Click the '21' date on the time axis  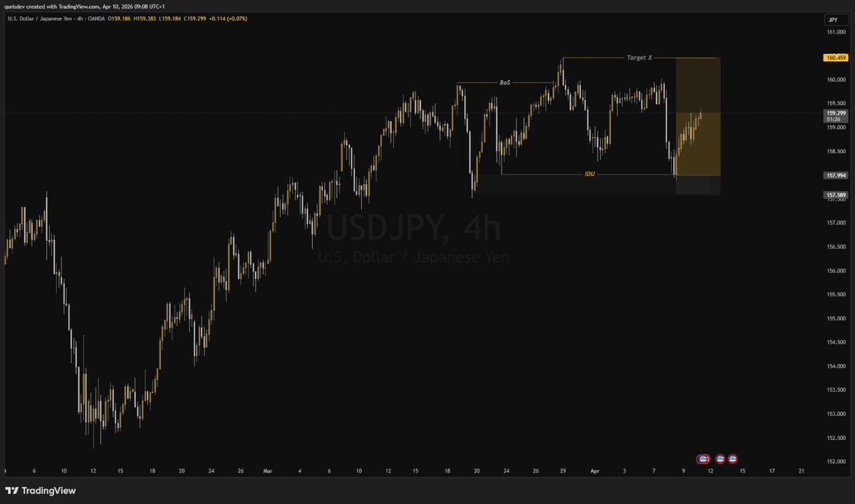click(802, 471)
